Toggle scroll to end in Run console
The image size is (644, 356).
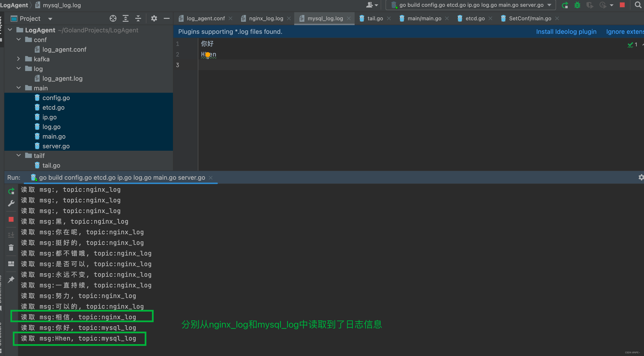[11, 235]
